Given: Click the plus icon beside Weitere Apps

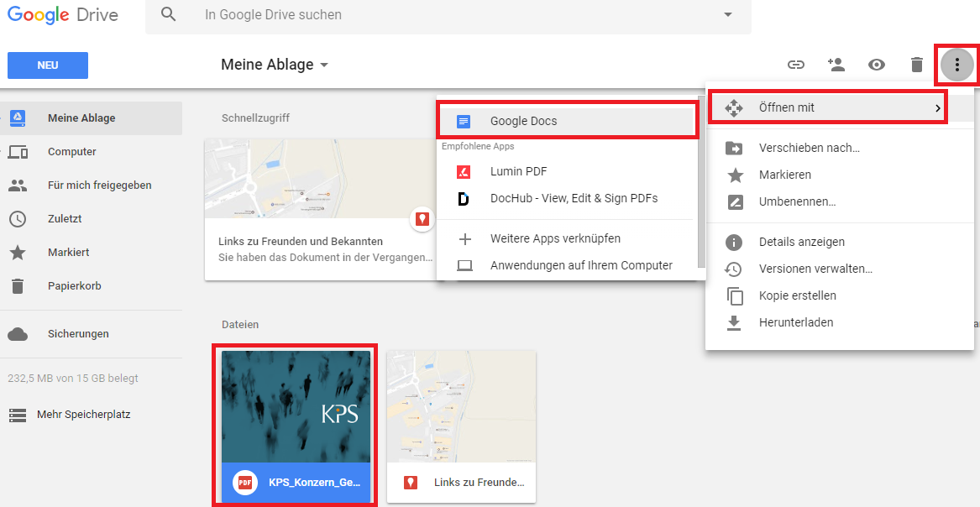Looking at the screenshot, I should click(465, 239).
